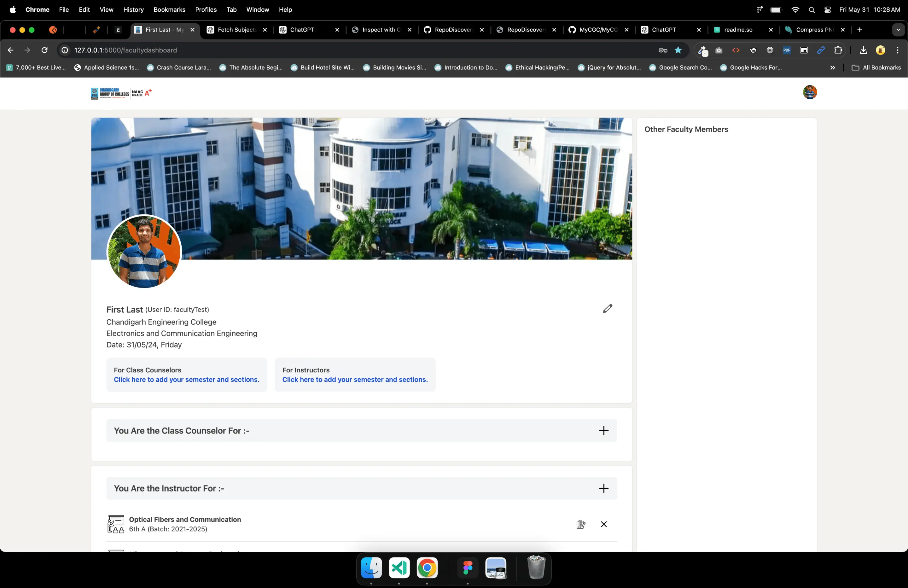The width and height of the screenshot is (908, 588).
Task: Click the pencil edit profile icon
Action: point(607,308)
